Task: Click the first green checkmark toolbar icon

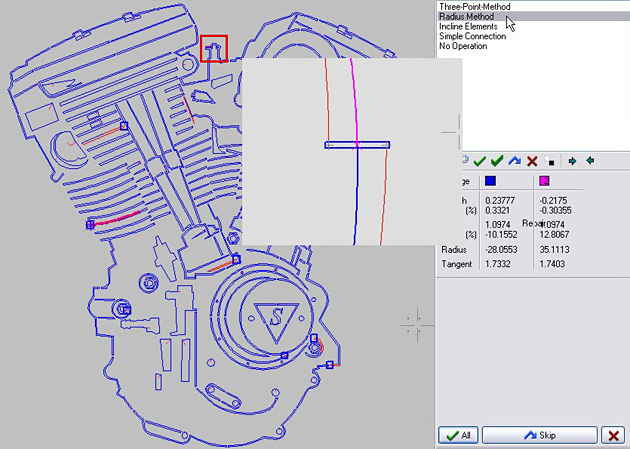Action: (x=479, y=161)
